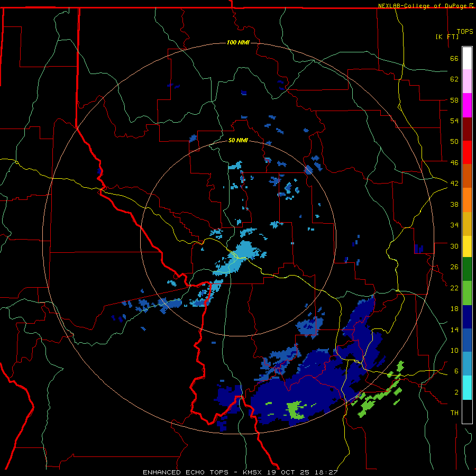Click the medium blue legend swatch
Viewport: 476px width, 476px height.
467,340
